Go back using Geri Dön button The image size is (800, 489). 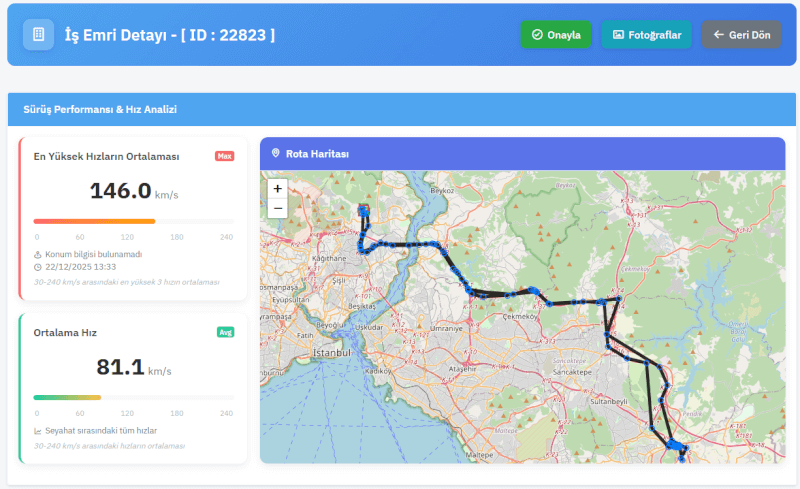741,35
